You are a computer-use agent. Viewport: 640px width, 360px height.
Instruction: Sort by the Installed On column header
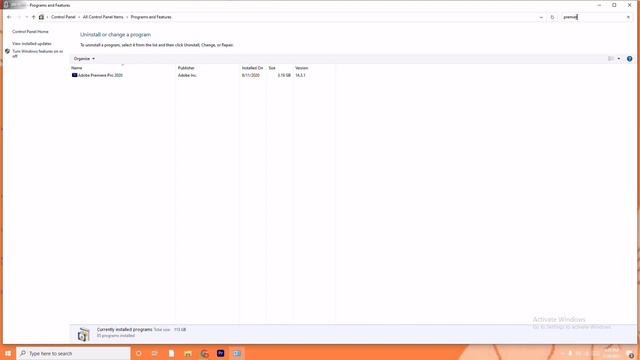pos(253,68)
